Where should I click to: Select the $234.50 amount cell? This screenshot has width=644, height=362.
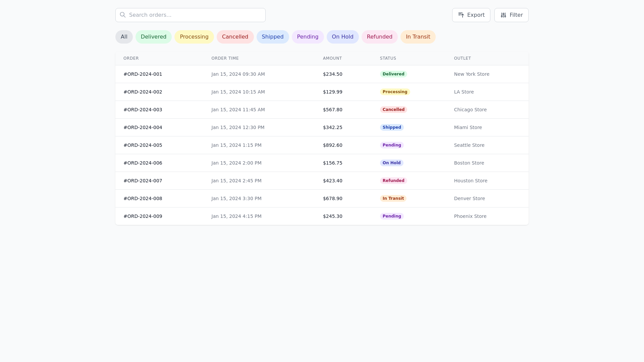333,74
